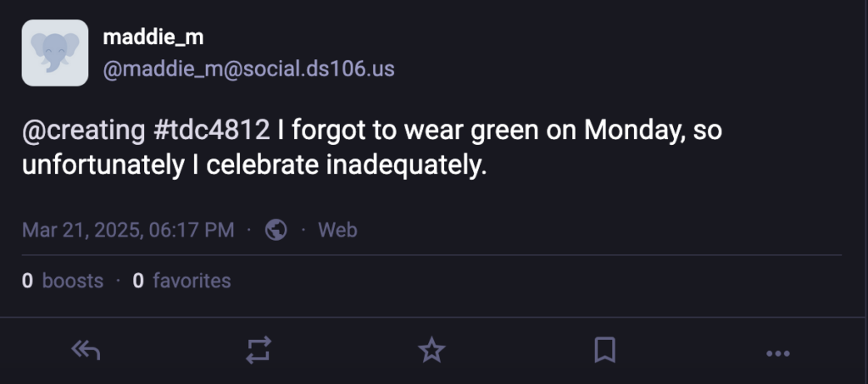Open the @maddie_m@social.ds106.us handle
Screen dimensions: 868x384
coord(248,69)
